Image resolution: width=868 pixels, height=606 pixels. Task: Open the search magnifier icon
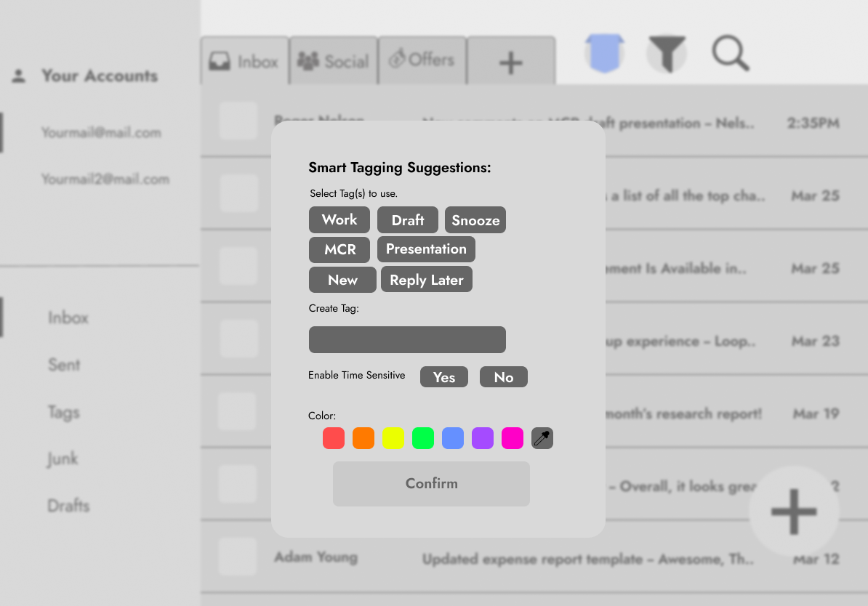tap(731, 53)
